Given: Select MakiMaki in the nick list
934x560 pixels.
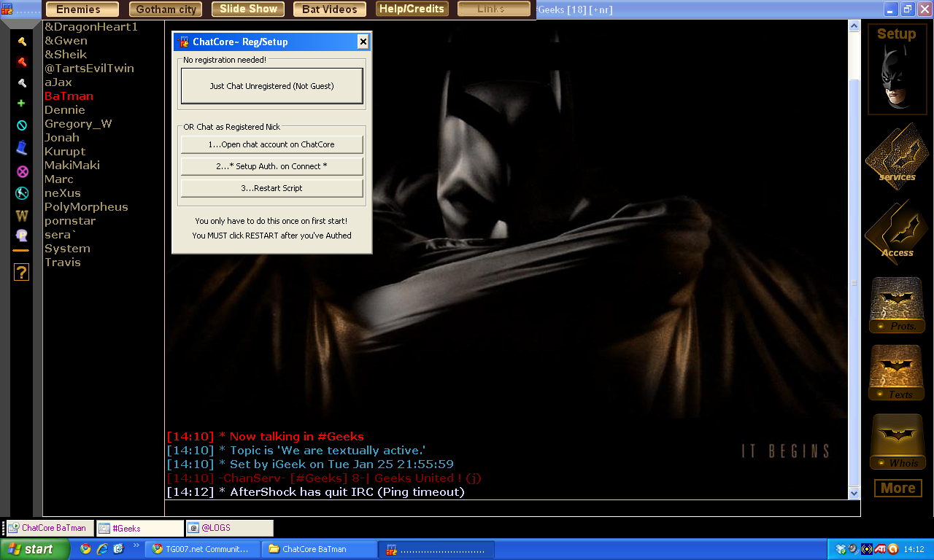Looking at the screenshot, I should point(72,166).
